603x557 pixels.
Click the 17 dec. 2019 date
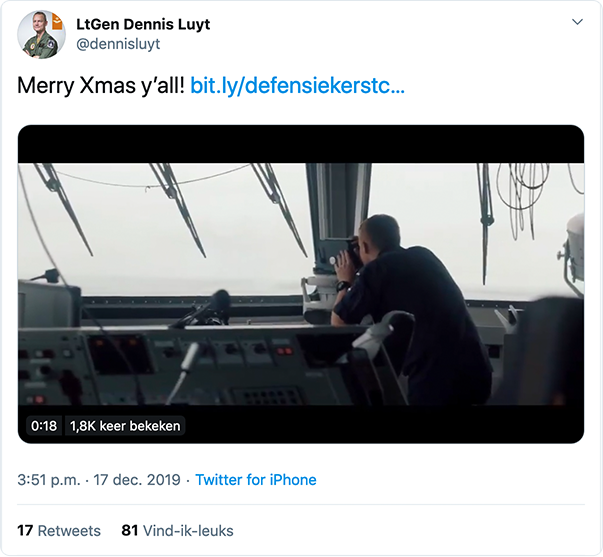pyautogui.click(x=136, y=480)
